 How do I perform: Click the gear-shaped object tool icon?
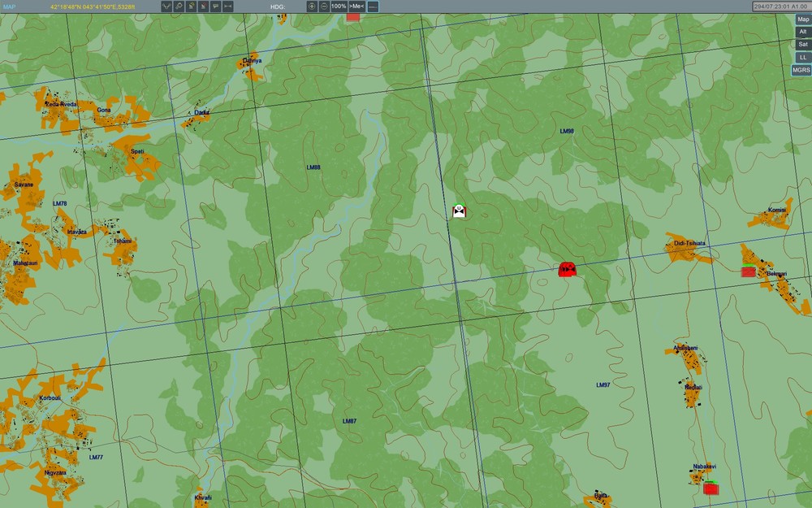pyautogui.click(x=179, y=7)
